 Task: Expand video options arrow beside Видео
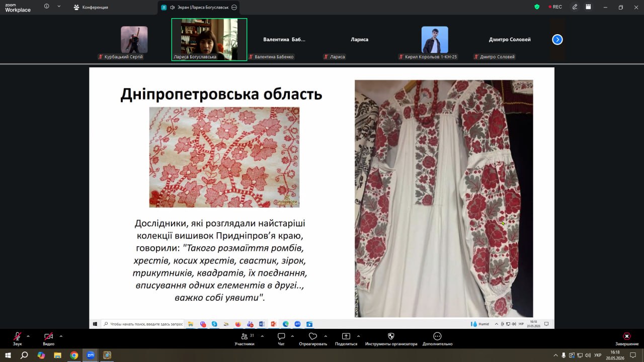tap(61, 336)
